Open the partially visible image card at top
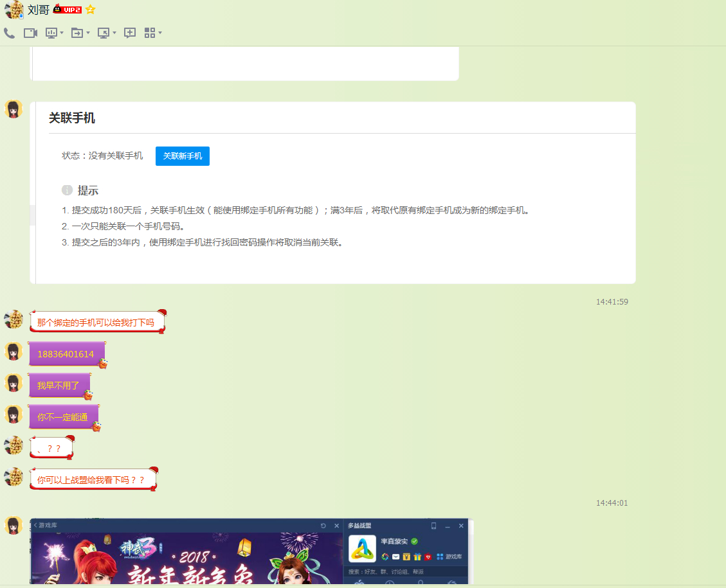726x588 pixels. [244, 64]
